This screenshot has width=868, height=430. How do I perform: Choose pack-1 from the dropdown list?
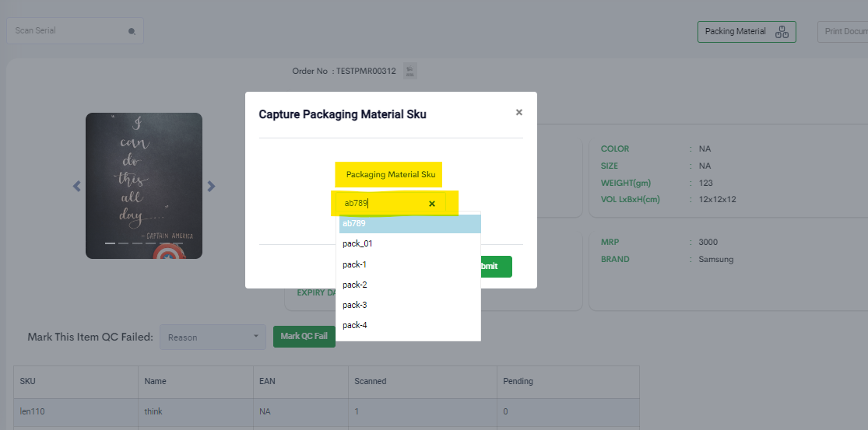pos(409,264)
